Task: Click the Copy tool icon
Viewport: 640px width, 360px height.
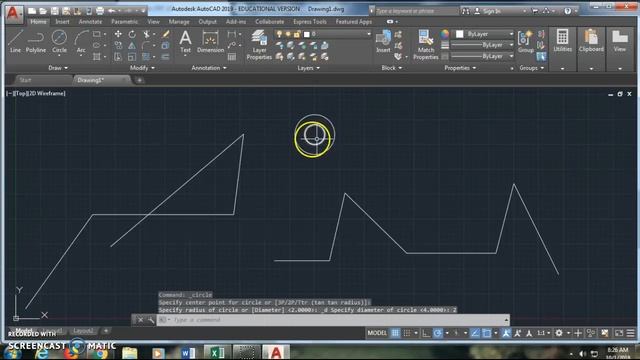Action: 118,45
